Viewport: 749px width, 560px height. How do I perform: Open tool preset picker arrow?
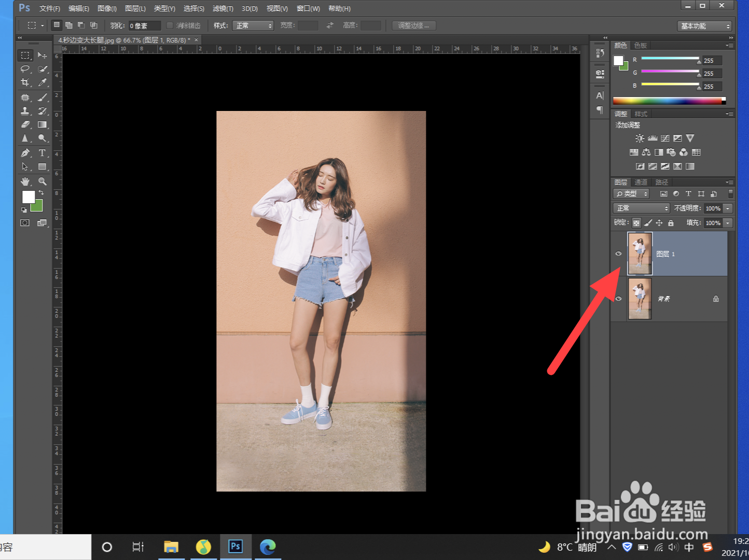click(42, 25)
